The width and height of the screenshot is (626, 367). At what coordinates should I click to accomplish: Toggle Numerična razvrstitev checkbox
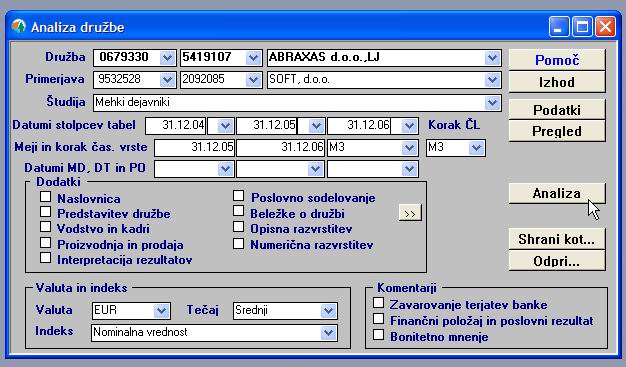pyautogui.click(x=238, y=243)
